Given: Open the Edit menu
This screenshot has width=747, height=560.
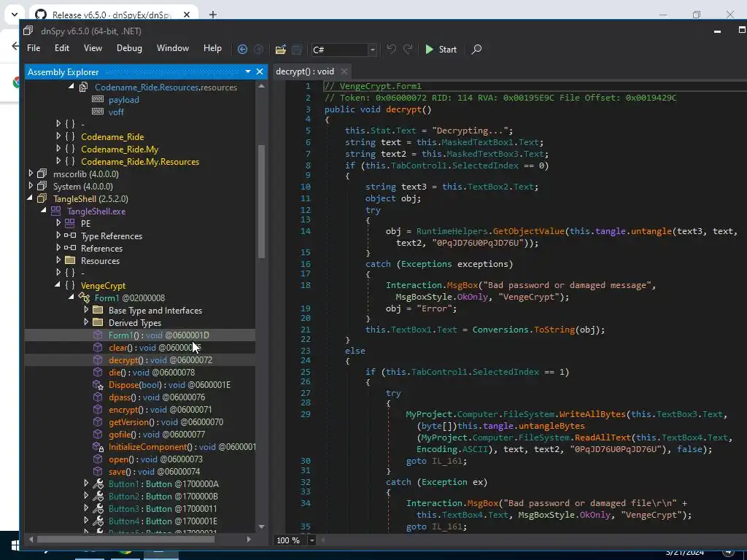Looking at the screenshot, I should point(62,48).
